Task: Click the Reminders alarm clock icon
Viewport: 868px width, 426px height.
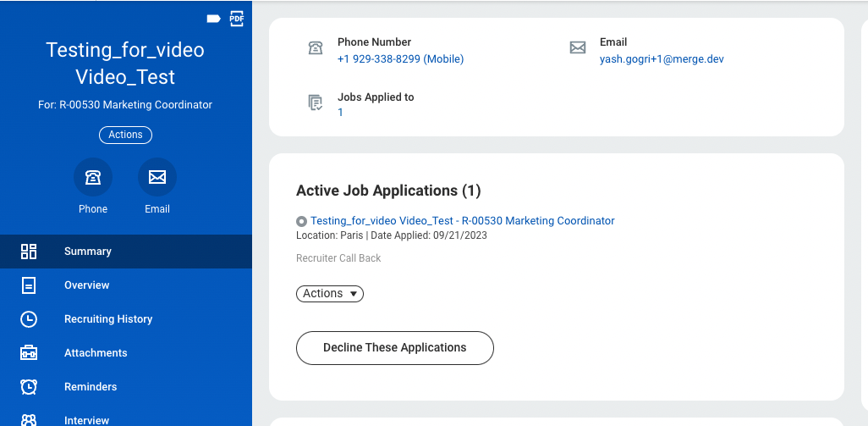Action: click(29, 387)
